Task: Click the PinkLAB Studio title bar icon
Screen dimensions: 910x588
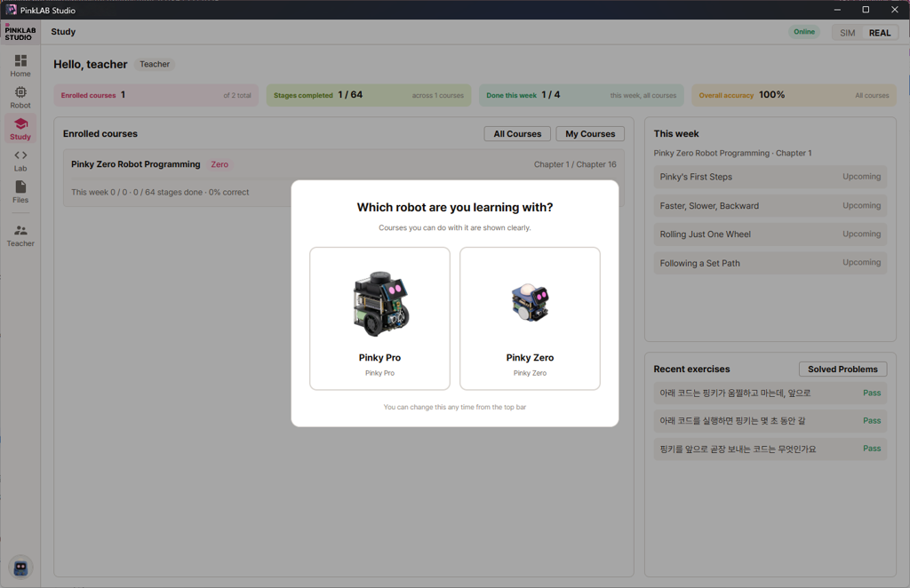Action: [x=11, y=10]
